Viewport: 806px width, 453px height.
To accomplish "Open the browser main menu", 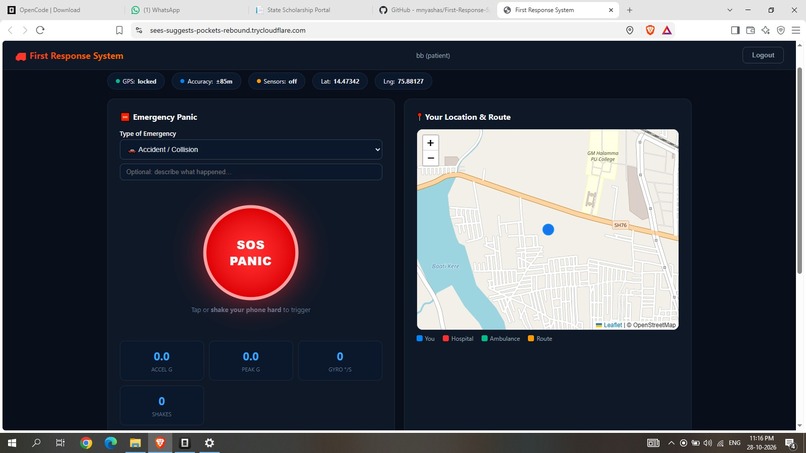I will coord(796,30).
